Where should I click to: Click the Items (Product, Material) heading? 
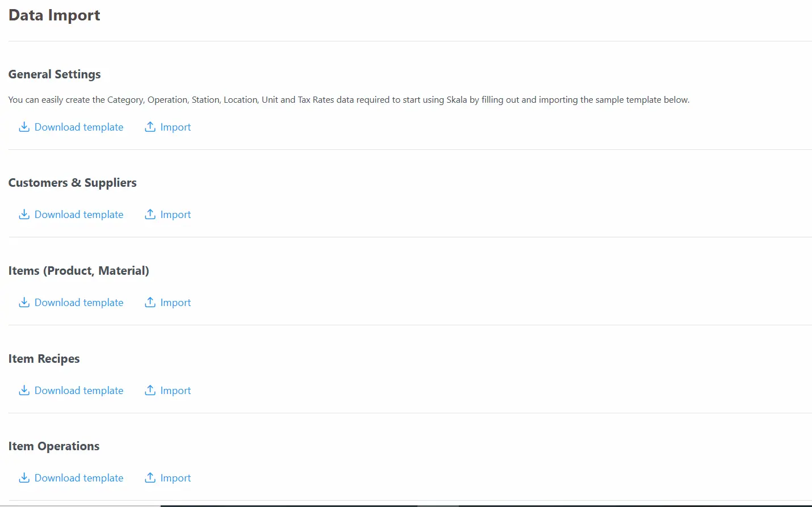pos(79,271)
